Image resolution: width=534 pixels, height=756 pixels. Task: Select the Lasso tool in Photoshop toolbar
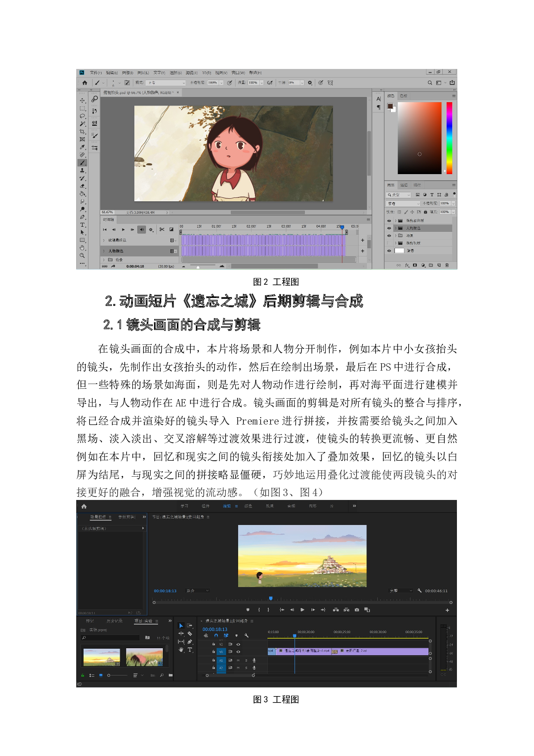(82, 116)
